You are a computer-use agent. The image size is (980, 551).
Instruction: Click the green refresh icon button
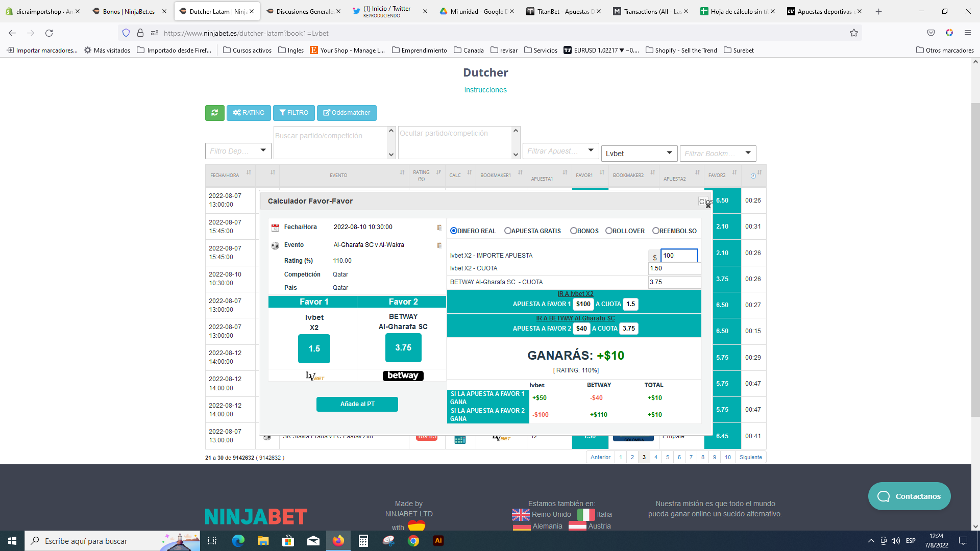(x=214, y=113)
